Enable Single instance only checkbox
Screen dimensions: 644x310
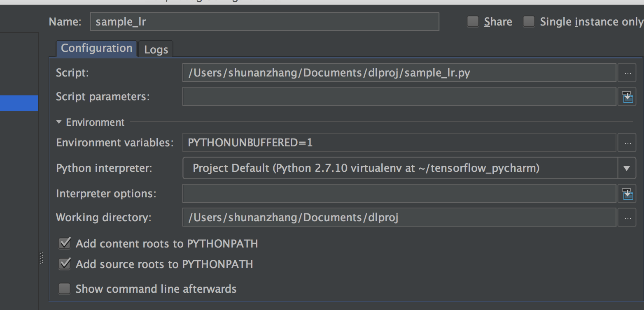point(529,21)
